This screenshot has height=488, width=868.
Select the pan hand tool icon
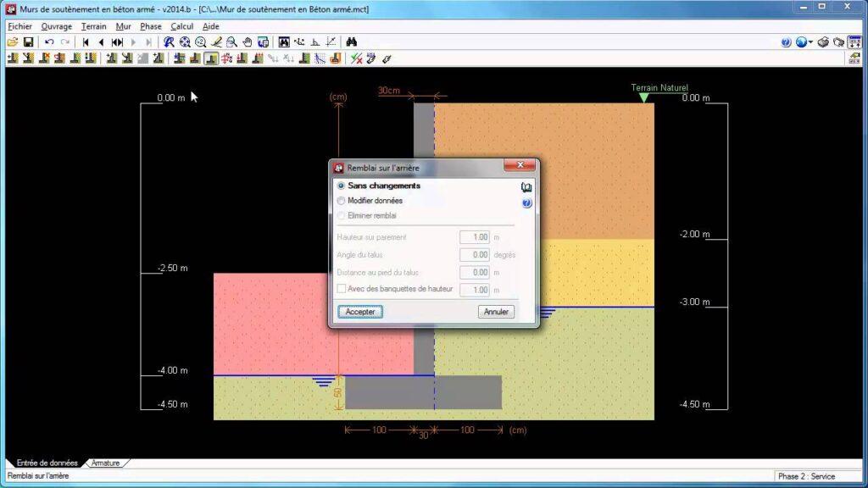pyautogui.click(x=247, y=42)
